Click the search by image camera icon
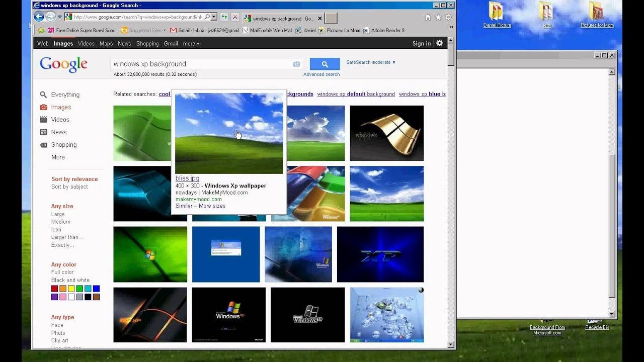The image size is (644, 362). (296, 64)
